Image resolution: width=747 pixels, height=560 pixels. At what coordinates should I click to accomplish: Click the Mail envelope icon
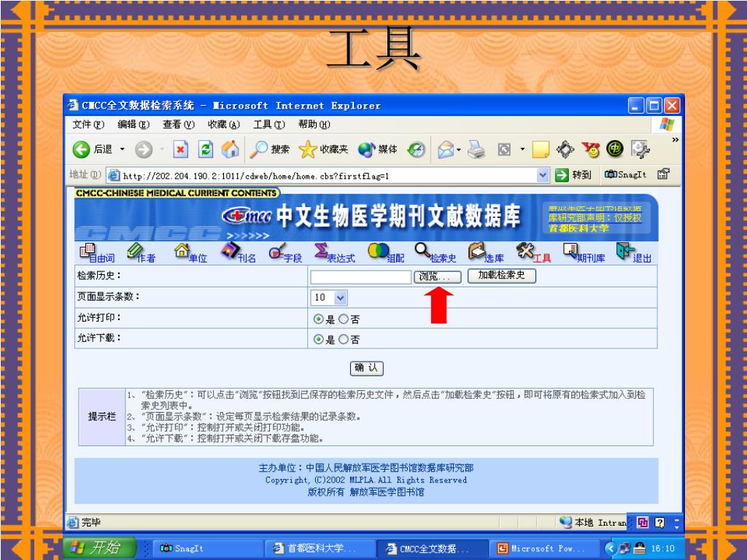tap(446, 149)
